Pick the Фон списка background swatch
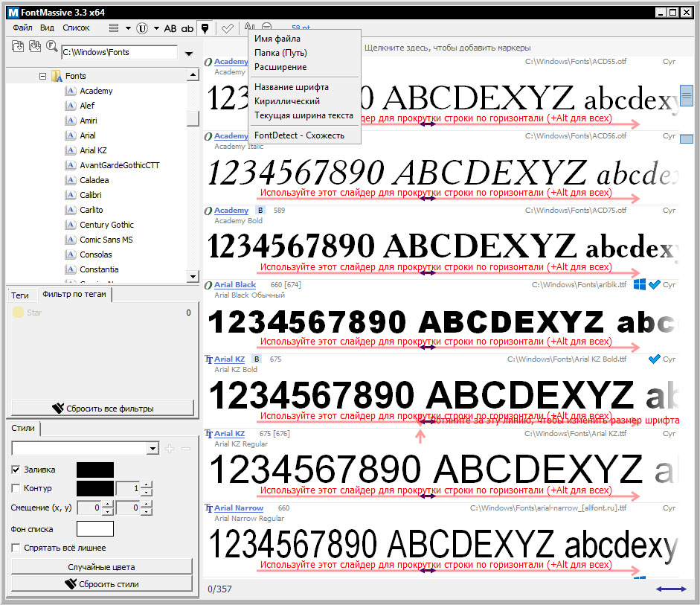The image size is (700, 605). [x=95, y=528]
